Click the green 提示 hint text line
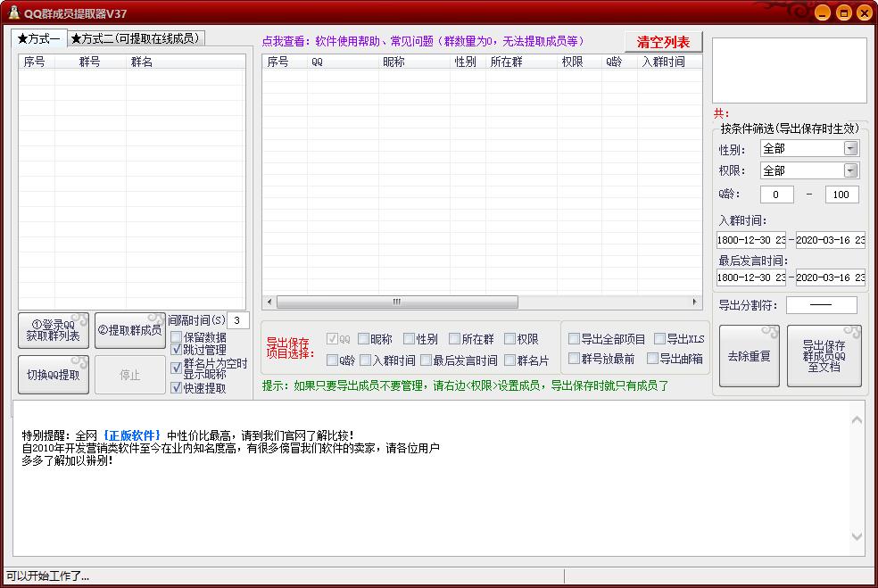Image resolution: width=878 pixels, height=588 pixels. point(465,385)
